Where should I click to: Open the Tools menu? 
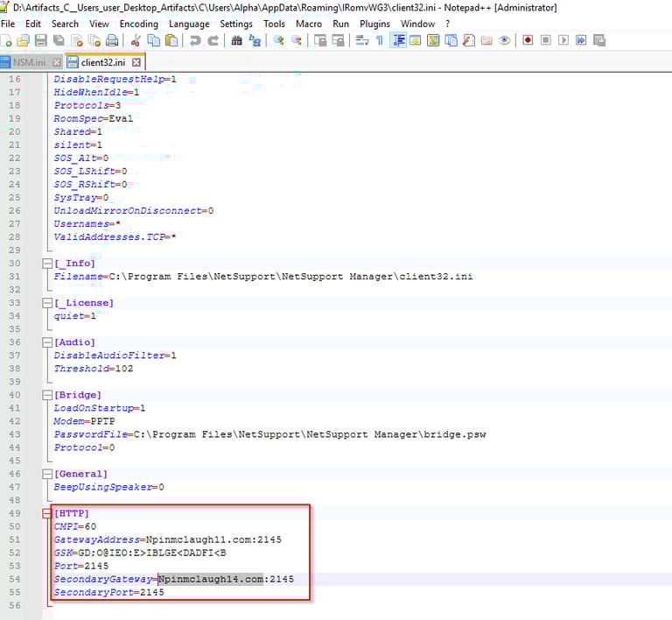[x=274, y=24]
